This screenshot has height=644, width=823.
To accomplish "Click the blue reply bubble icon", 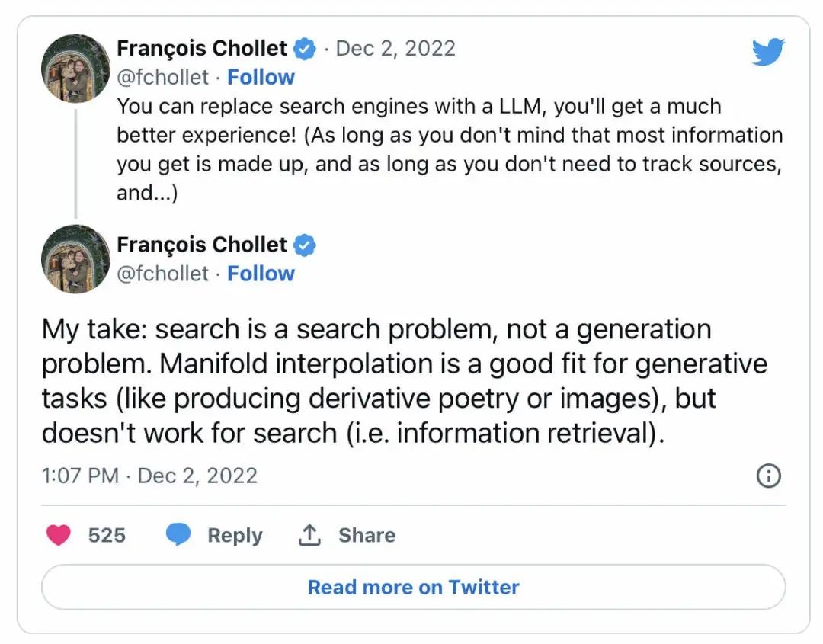I will pos(178,535).
